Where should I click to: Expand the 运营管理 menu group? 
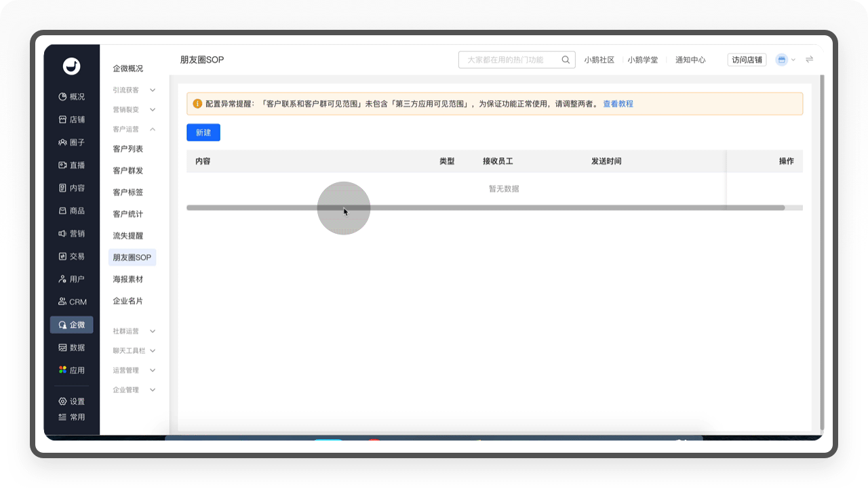pos(134,371)
